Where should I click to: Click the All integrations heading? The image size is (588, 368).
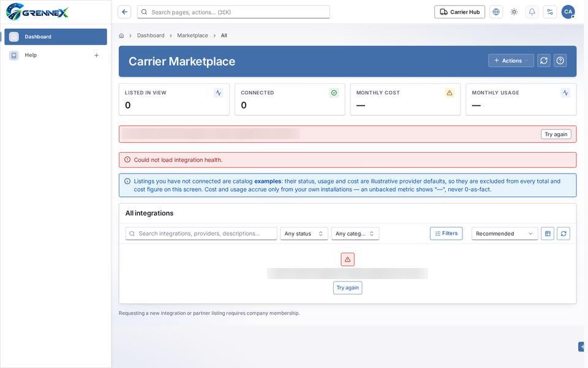coord(149,213)
